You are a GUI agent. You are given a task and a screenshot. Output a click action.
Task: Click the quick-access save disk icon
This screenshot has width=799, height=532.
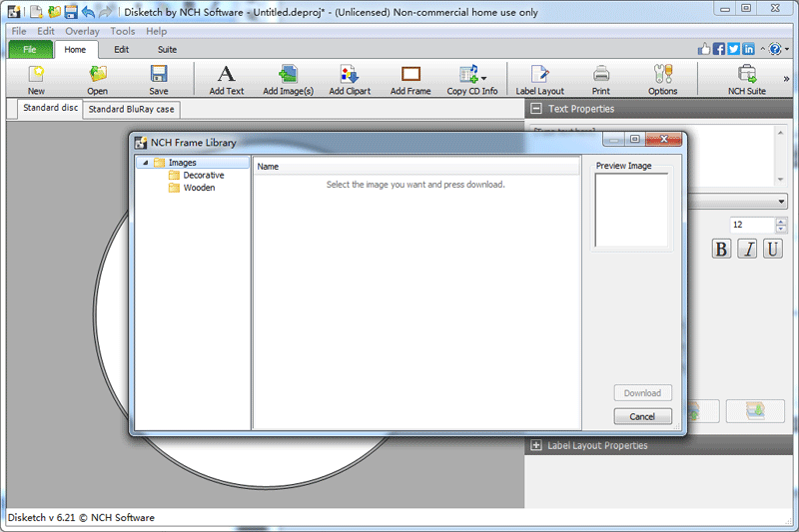(71, 11)
